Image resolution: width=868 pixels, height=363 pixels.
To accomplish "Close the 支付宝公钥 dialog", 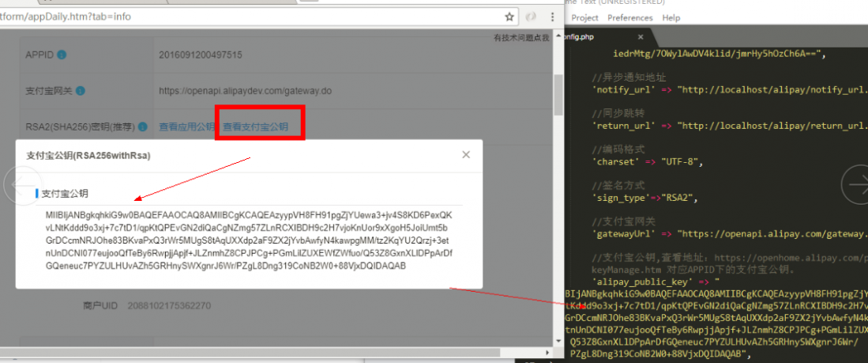I will [466, 155].
